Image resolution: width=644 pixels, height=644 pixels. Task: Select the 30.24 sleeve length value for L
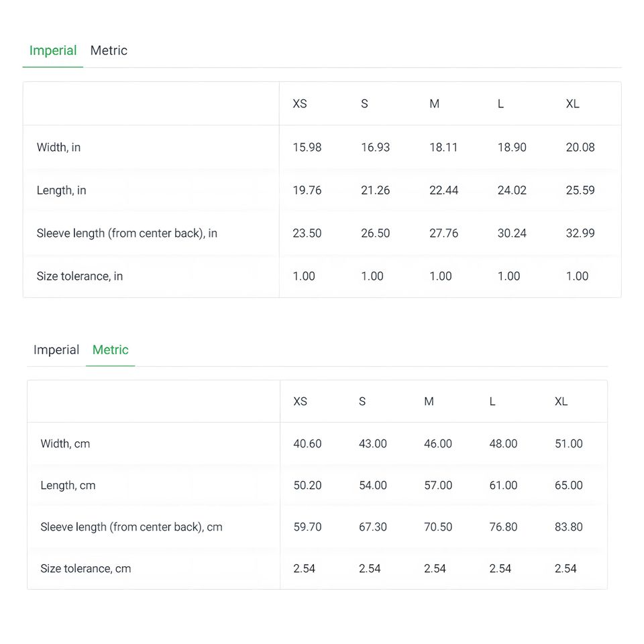point(511,233)
